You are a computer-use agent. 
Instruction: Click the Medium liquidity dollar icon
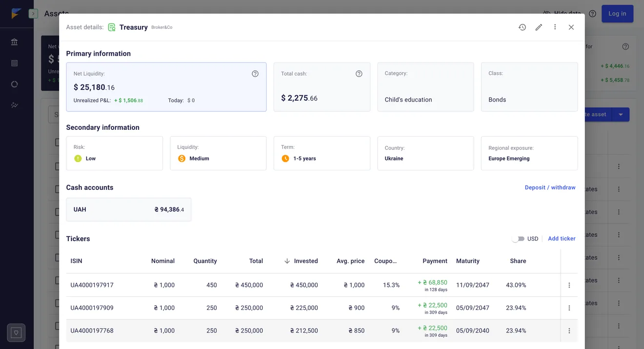(181, 159)
